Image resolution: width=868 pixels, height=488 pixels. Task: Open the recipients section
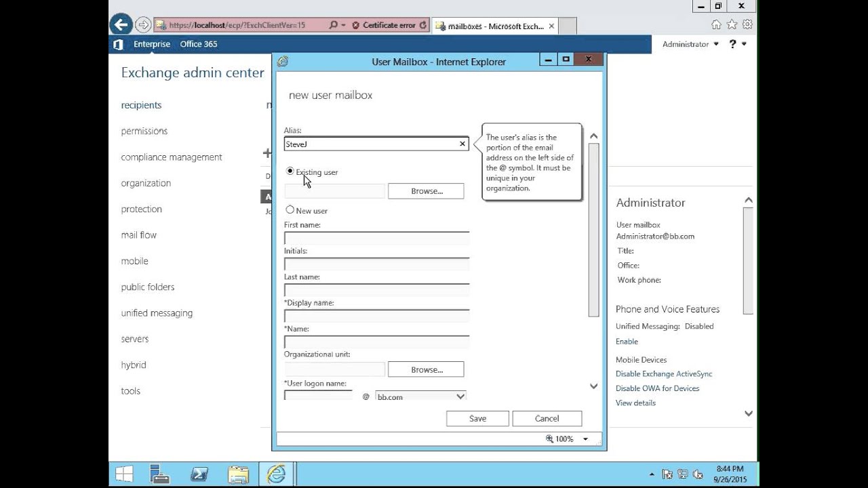click(x=141, y=105)
